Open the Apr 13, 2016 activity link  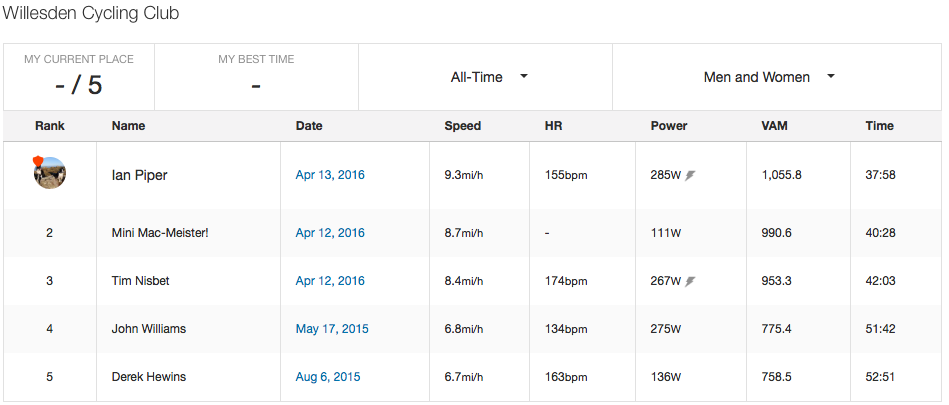[x=330, y=176]
